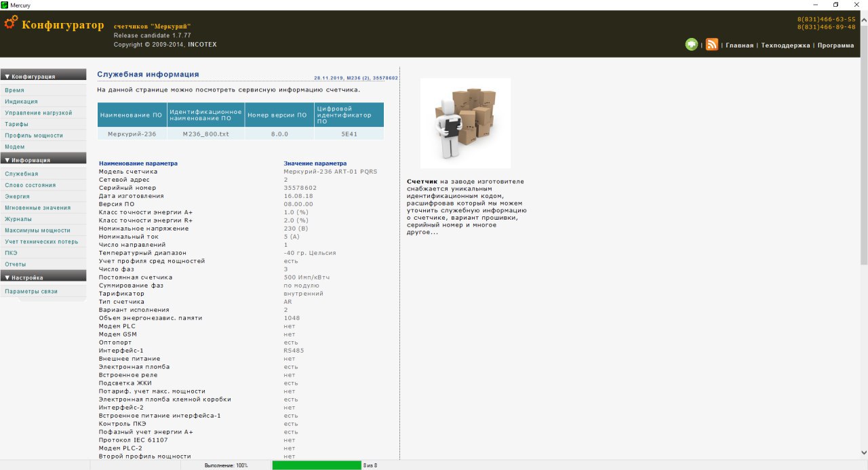This screenshot has height=470, width=868.
Task: Open Программа link in header
Action: [x=835, y=45]
